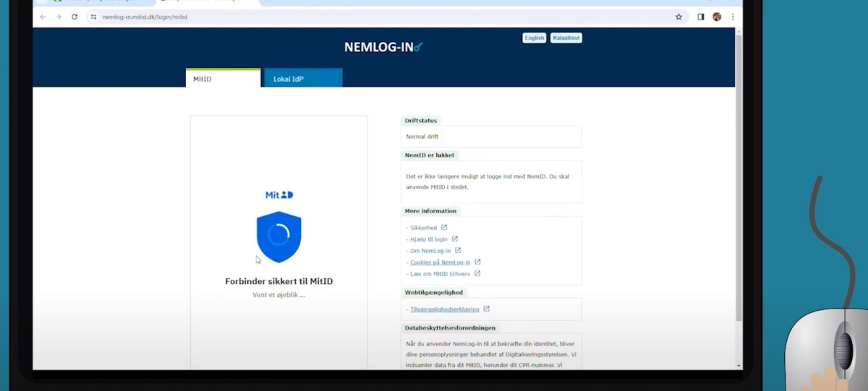Image resolution: width=868 pixels, height=391 pixels.
Task: Click the Driftstatus heading
Action: click(421, 121)
